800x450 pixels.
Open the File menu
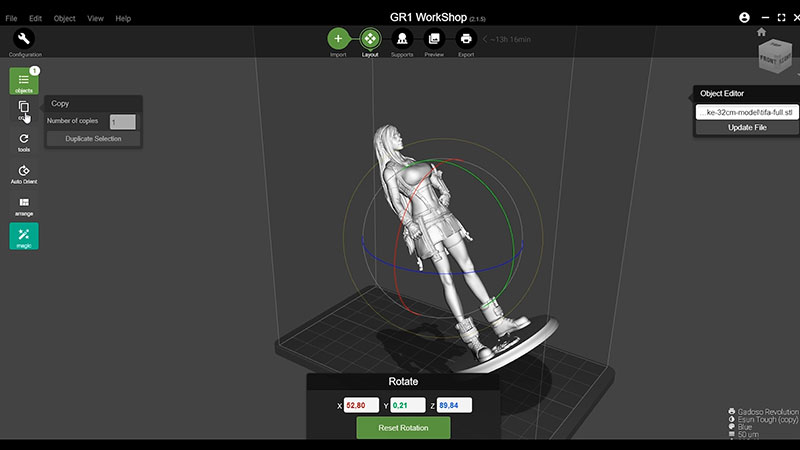click(11, 18)
